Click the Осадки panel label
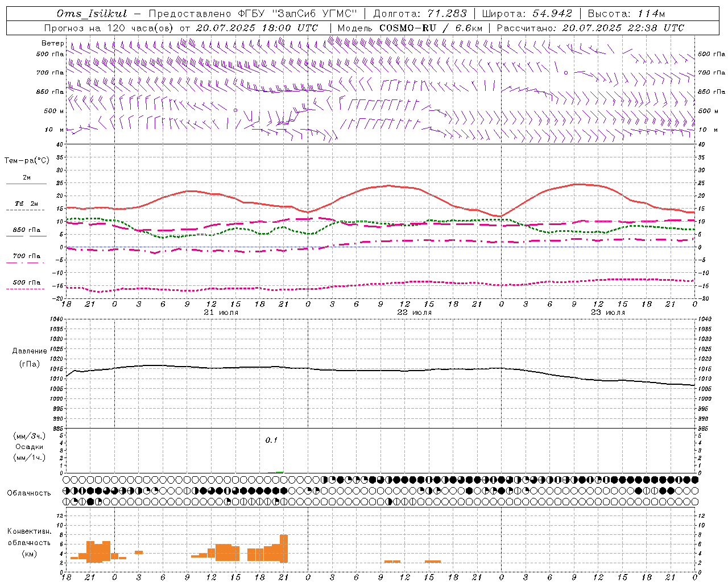The height and width of the screenshot is (582, 728). (30, 447)
